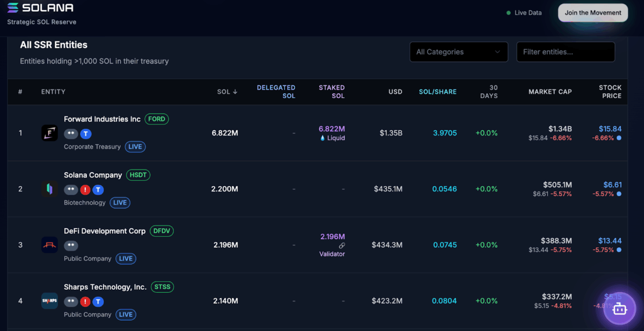Click the Solana Company HSDT logo
644x331 pixels.
49,189
